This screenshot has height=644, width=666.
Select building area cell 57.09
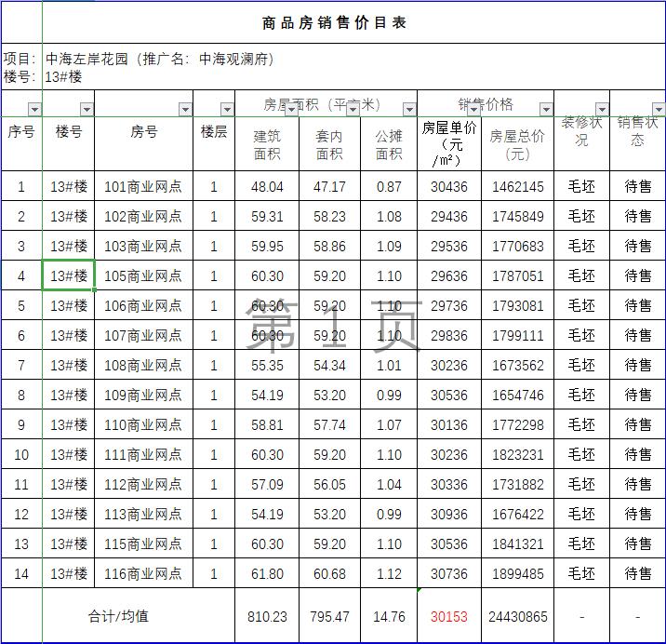coord(267,484)
